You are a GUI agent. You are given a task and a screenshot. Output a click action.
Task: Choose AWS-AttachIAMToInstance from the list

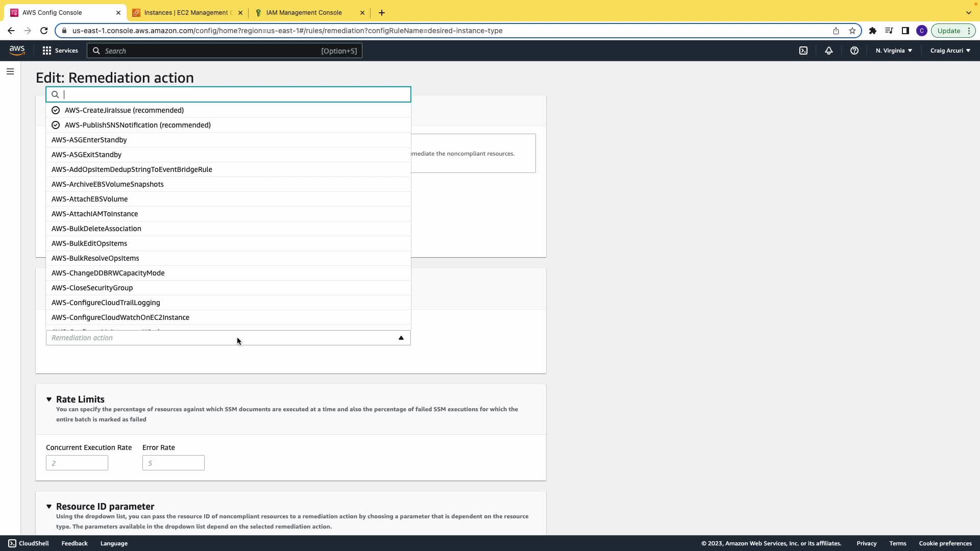tap(94, 214)
